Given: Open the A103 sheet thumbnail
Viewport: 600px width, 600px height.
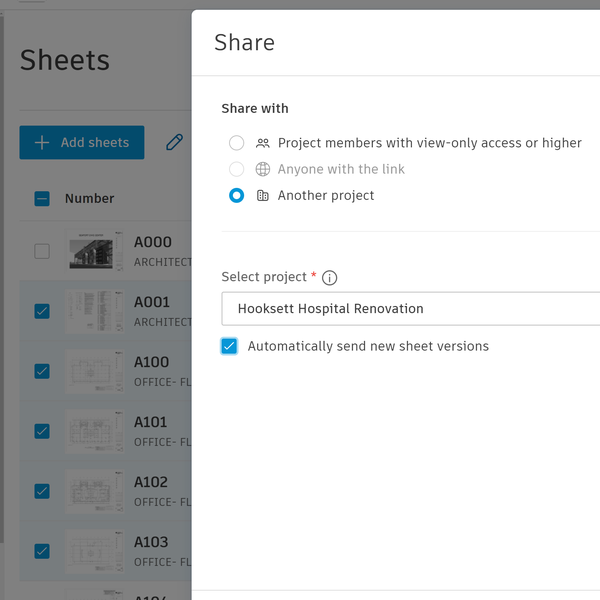Looking at the screenshot, I should (x=96, y=551).
